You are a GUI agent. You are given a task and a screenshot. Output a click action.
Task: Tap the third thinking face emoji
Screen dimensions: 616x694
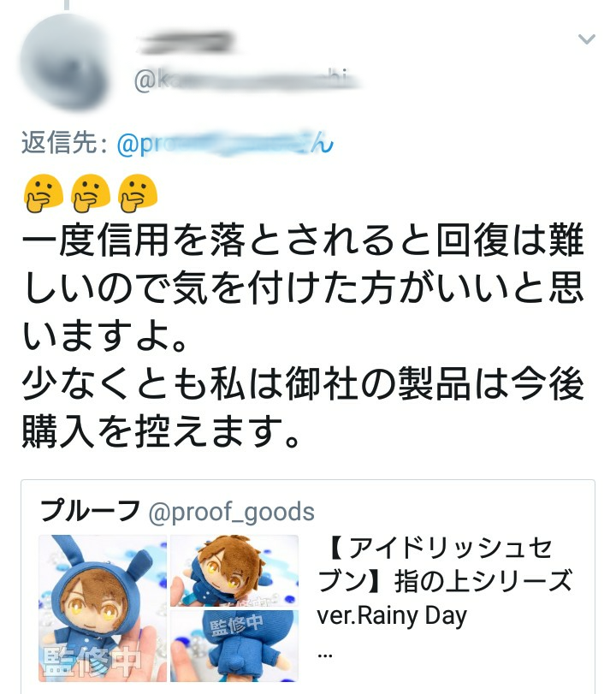point(138,193)
